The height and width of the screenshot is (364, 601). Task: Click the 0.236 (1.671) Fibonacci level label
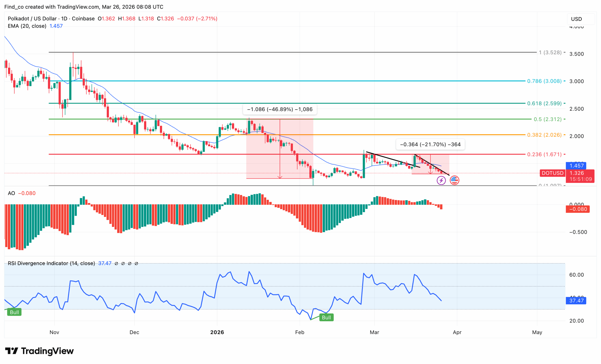[x=544, y=154]
